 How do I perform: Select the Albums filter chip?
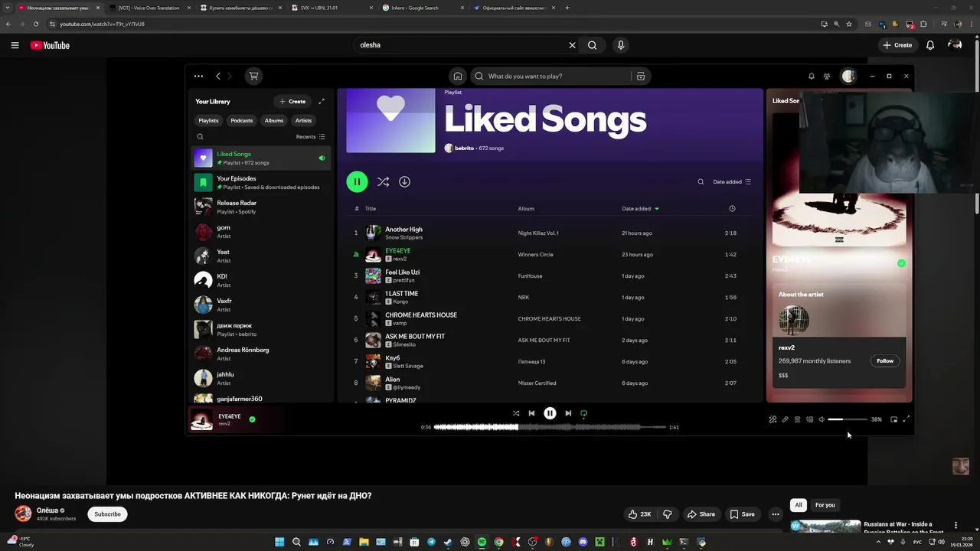click(x=274, y=120)
